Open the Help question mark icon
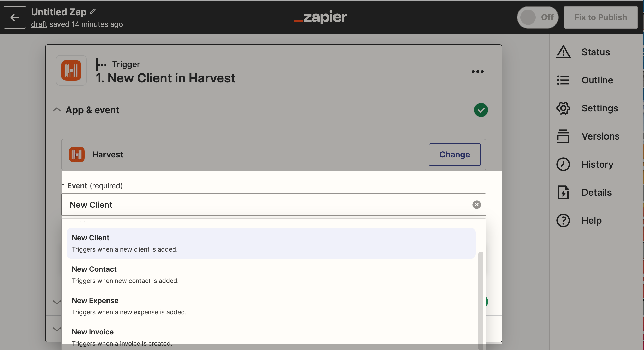The width and height of the screenshot is (644, 350). [x=563, y=220]
